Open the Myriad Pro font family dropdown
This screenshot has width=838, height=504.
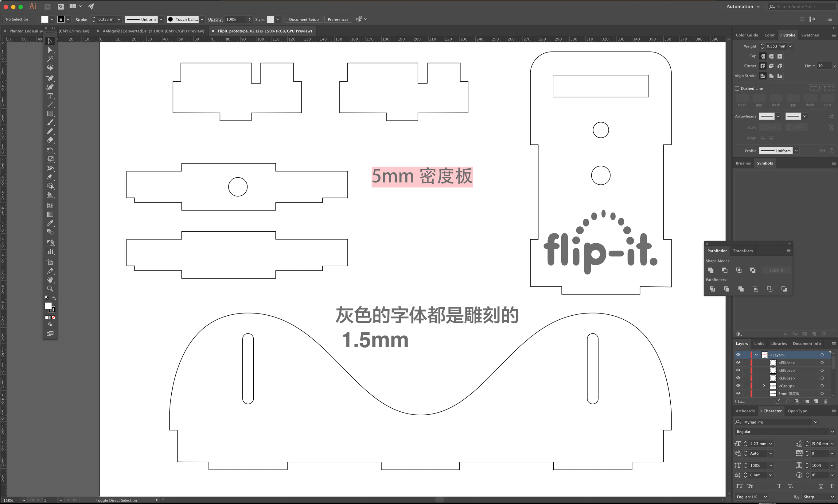815,422
